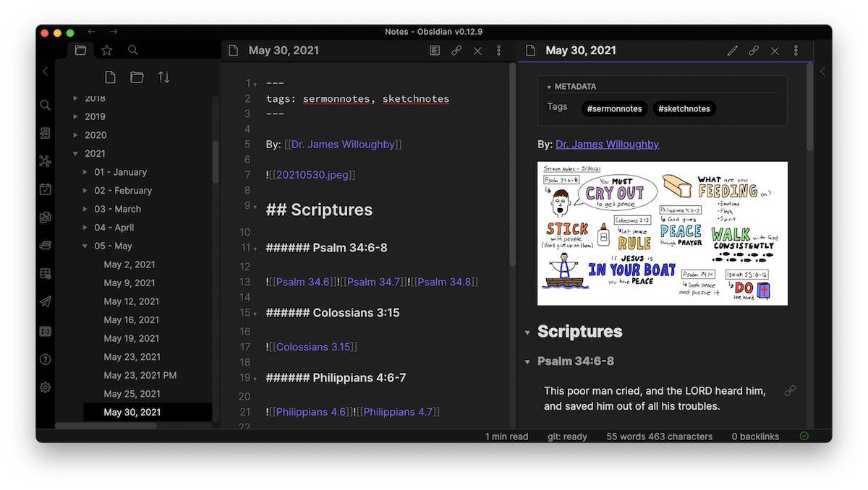The image size is (868, 490).
Task: Collapse the Scriptures heading in preview
Action: click(x=527, y=332)
